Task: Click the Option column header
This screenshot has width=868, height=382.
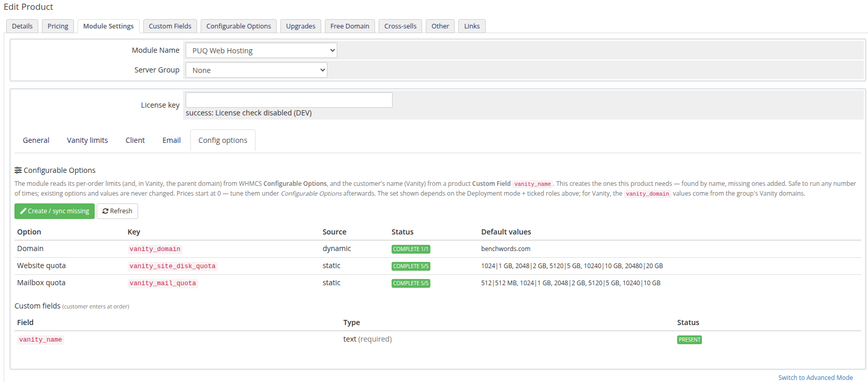Action: click(x=29, y=232)
